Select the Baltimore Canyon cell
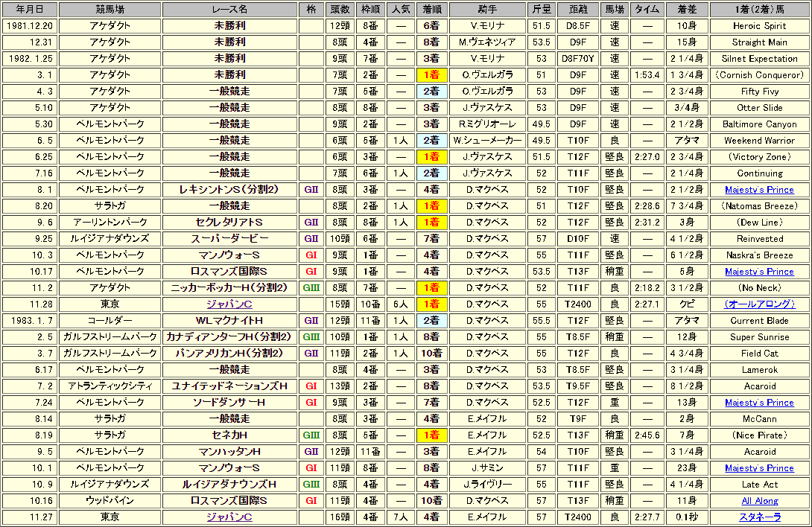Viewport: 812px width, 527px height. (760, 124)
